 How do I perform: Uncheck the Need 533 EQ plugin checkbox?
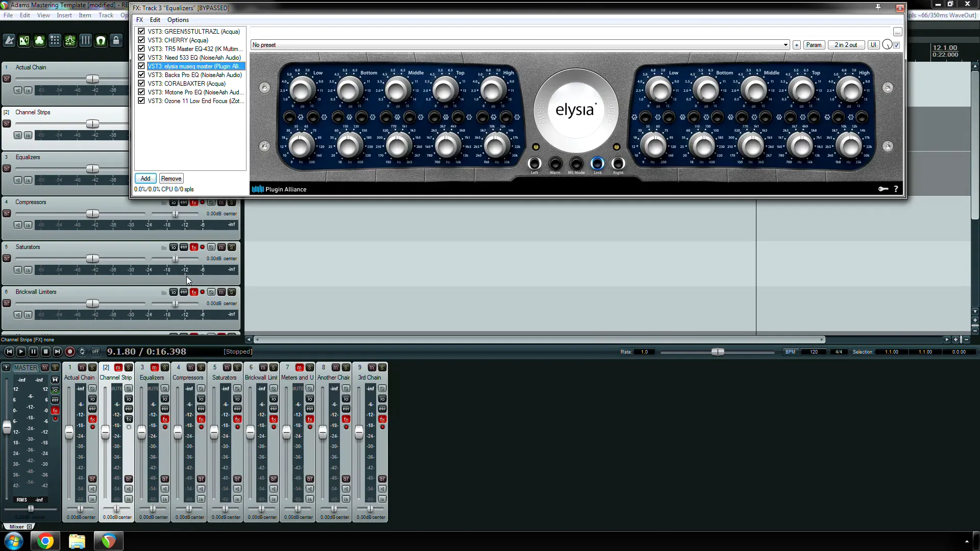click(141, 58)
